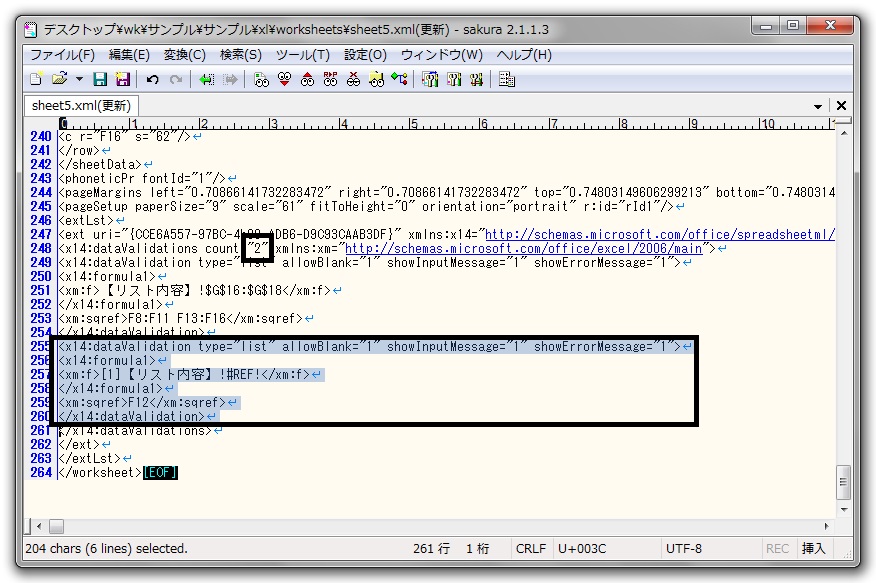Image resolution: width=876 pixels, height=583 pixels.
Task: Click the pageSetup paperSize line
Action: 366,207
